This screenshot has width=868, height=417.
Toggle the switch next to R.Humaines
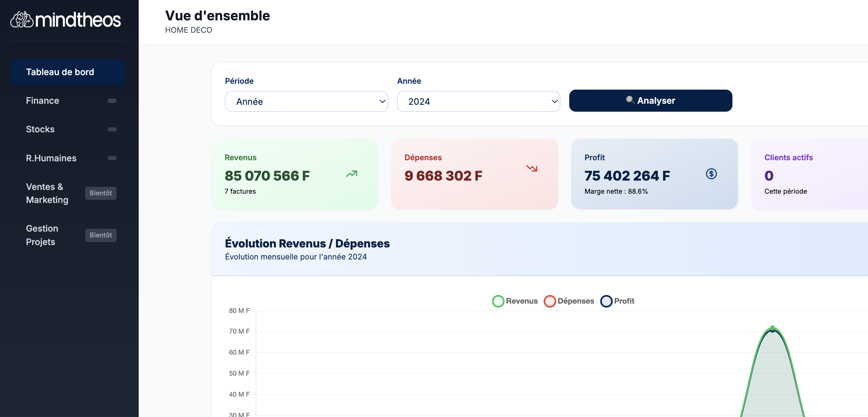pyautogui.click(x=112, y=158)
